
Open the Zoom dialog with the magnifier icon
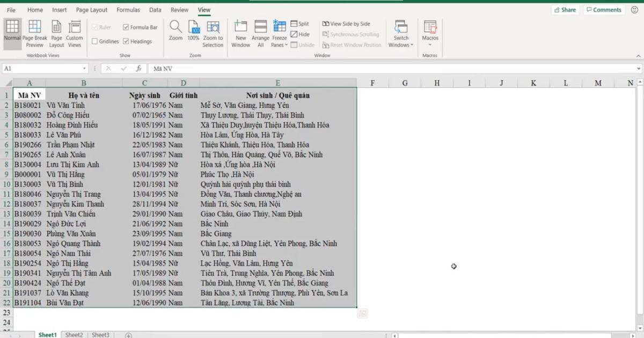pos(175,32)
